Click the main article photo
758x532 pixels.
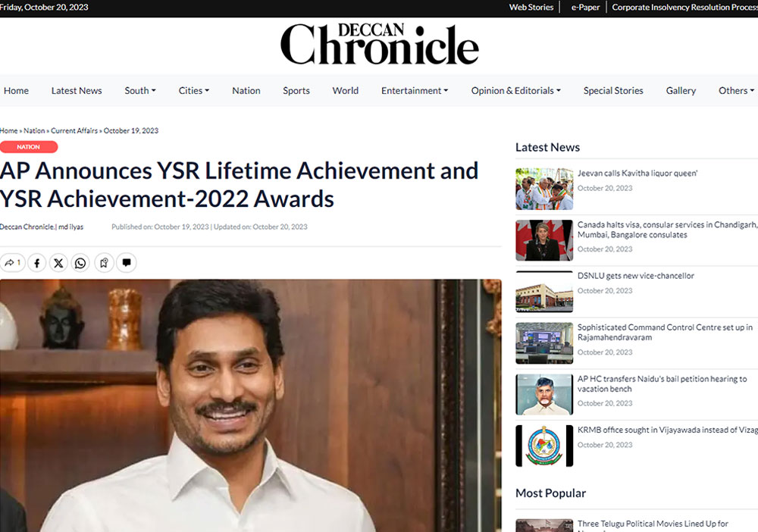tap(250, 405)
